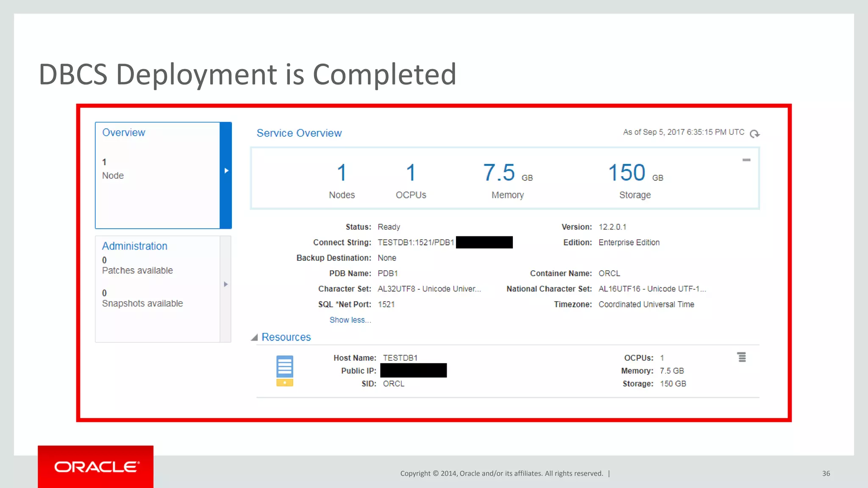Click the Enterprise Edition value
868x488 pixels.
tap(629, 242)
